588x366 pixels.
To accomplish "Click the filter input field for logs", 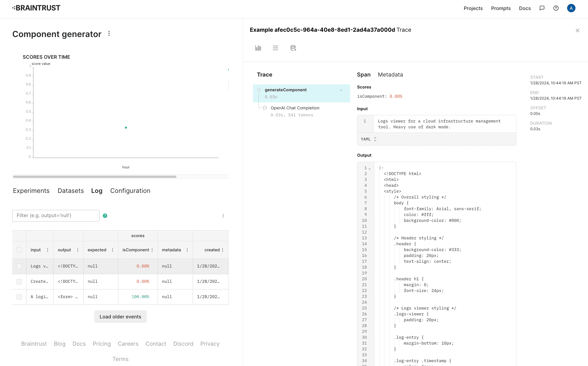I will 56,215.
